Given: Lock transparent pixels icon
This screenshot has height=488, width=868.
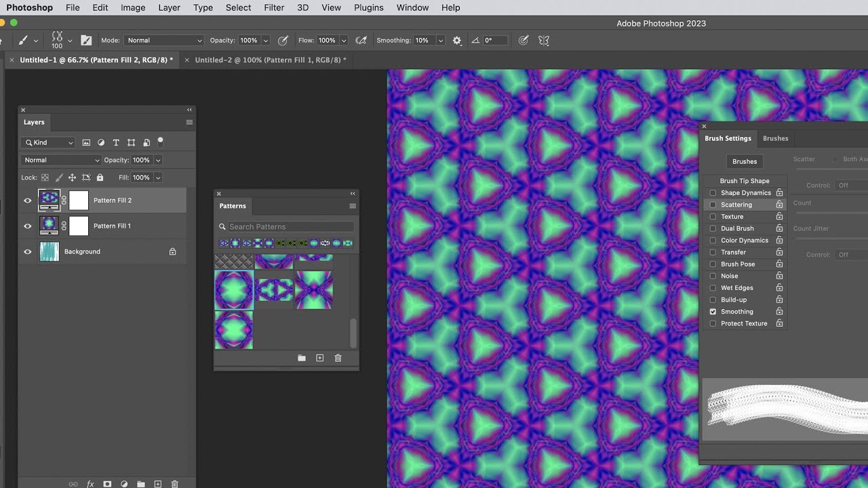Looking at the screenshot, I should click(45, 178).
